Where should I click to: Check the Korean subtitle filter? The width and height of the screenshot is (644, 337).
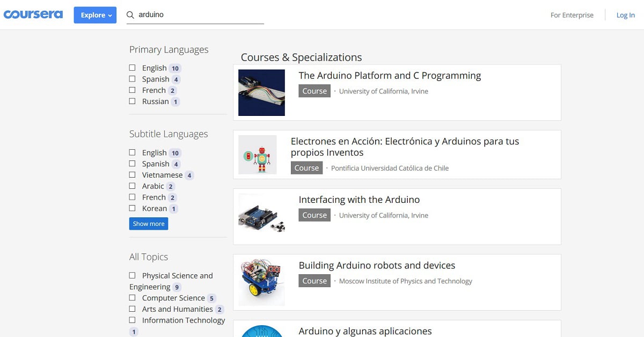pos(132,208)
